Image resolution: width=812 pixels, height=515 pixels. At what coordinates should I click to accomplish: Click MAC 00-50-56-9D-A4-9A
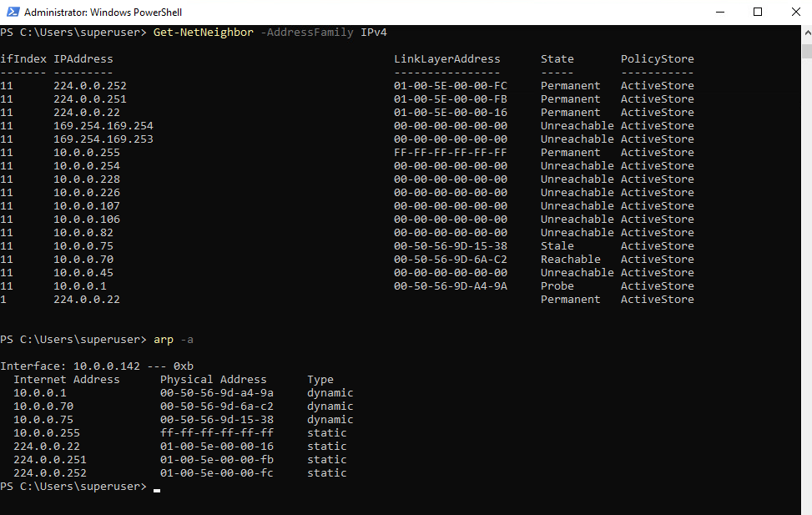point(451,286)
